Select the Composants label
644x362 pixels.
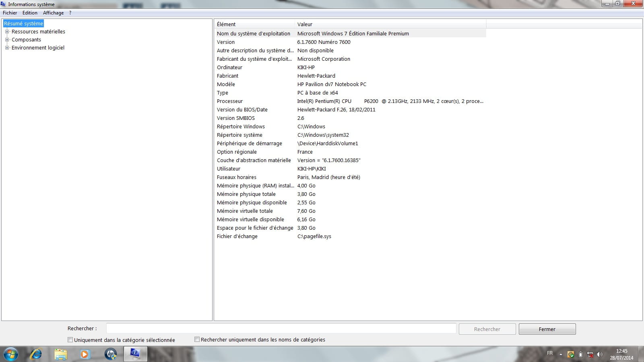pos(26,39)
